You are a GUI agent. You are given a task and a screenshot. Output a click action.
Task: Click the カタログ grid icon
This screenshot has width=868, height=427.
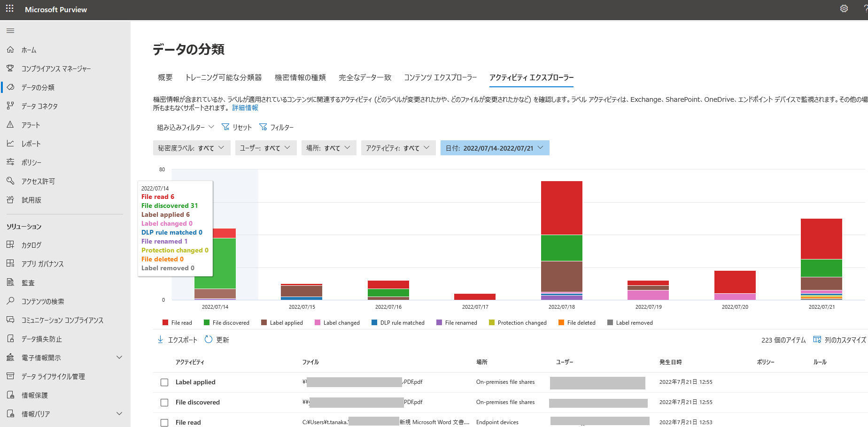tap(10, 245)
